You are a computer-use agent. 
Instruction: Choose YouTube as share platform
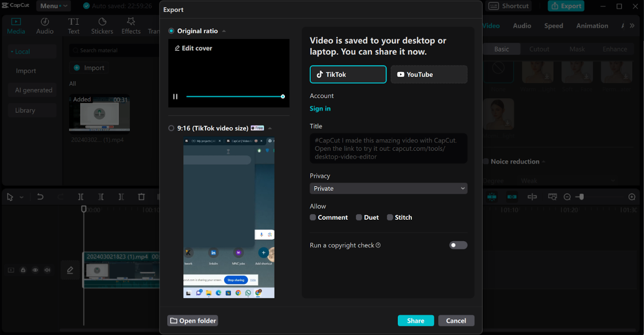coord(429,75)
